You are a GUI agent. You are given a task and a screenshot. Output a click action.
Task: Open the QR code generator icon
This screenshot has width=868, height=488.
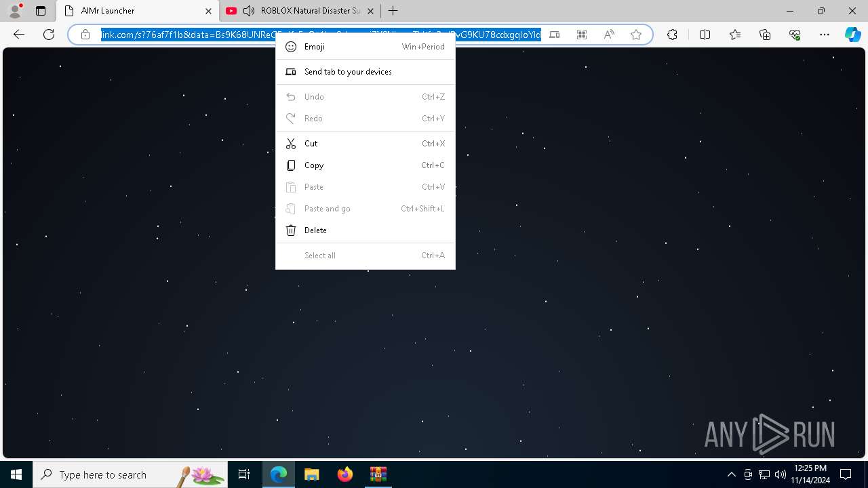582,35
